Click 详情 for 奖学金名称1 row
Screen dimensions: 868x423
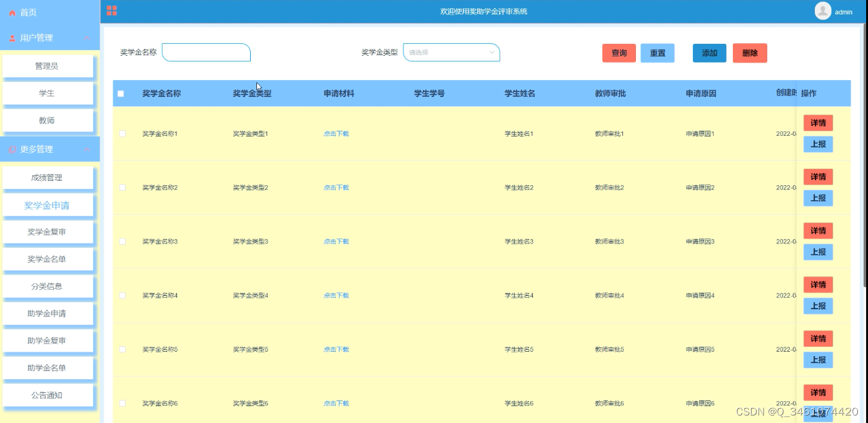click(x=818, y=123)
